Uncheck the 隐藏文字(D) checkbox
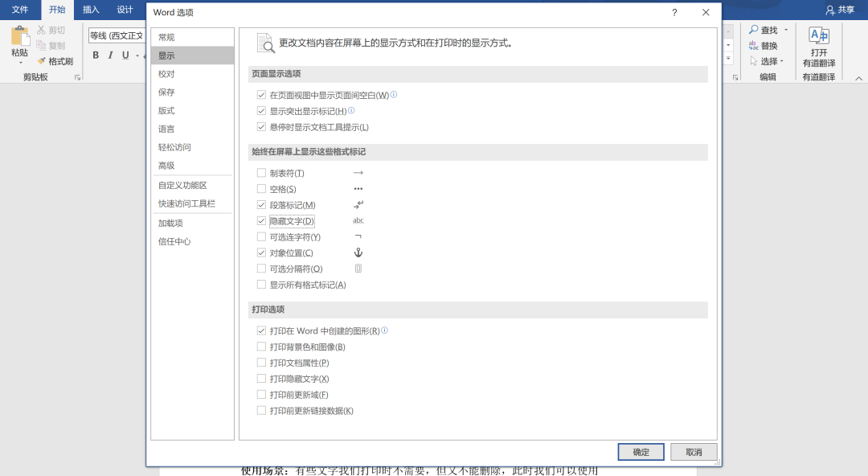Screen dimensions: 868x476 [261, 221]
